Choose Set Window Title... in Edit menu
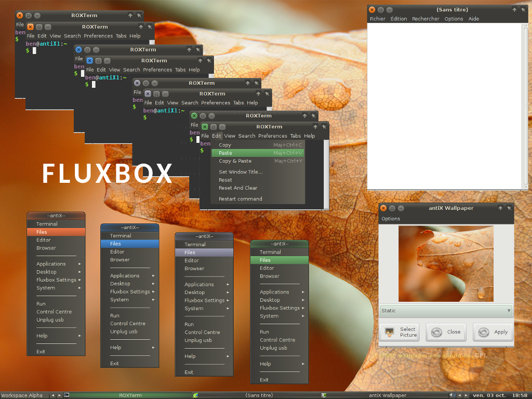 pos(258,171)
